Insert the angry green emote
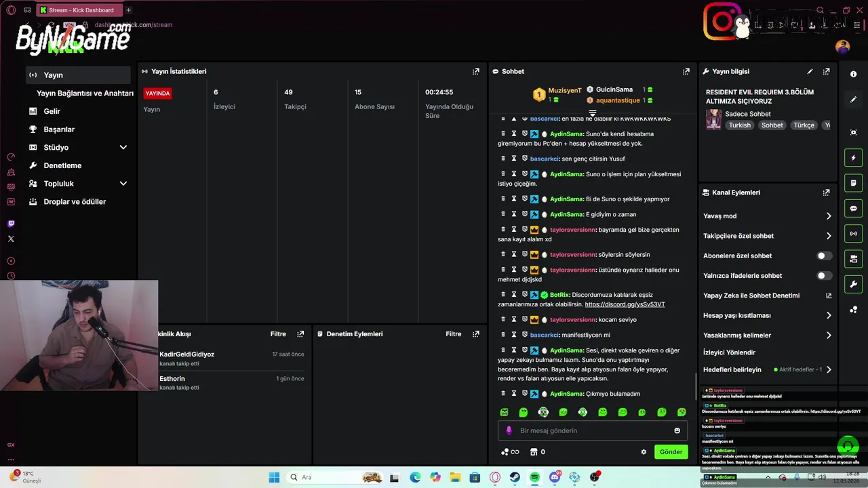 coord(504,412)
